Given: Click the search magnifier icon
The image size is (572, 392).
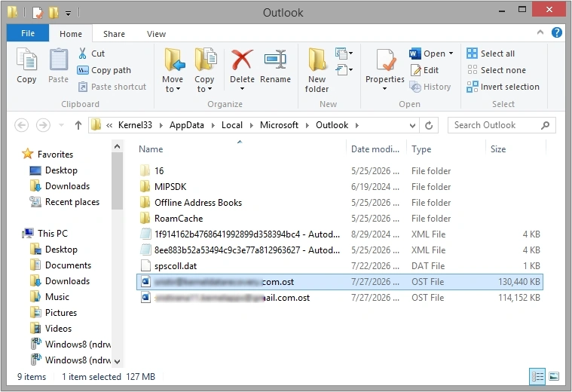Looking at the screenshot, I should (546, 125).
